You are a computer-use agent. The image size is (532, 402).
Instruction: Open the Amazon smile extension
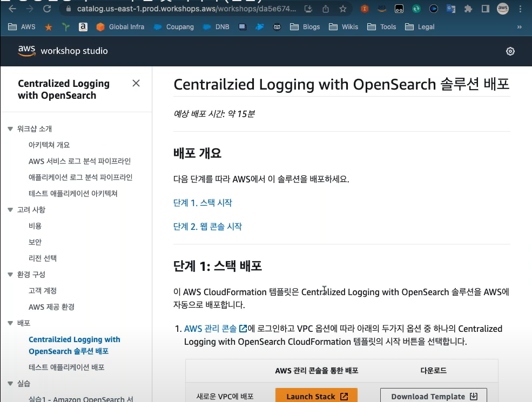[382, 9]
